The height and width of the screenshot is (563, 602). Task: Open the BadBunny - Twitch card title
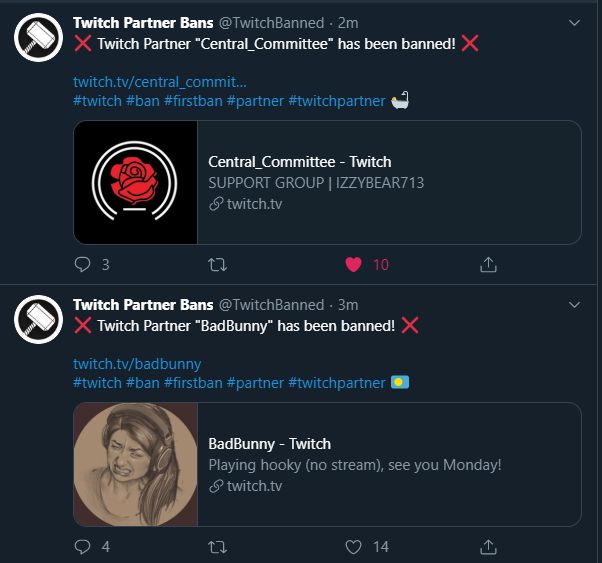(269, 444)
